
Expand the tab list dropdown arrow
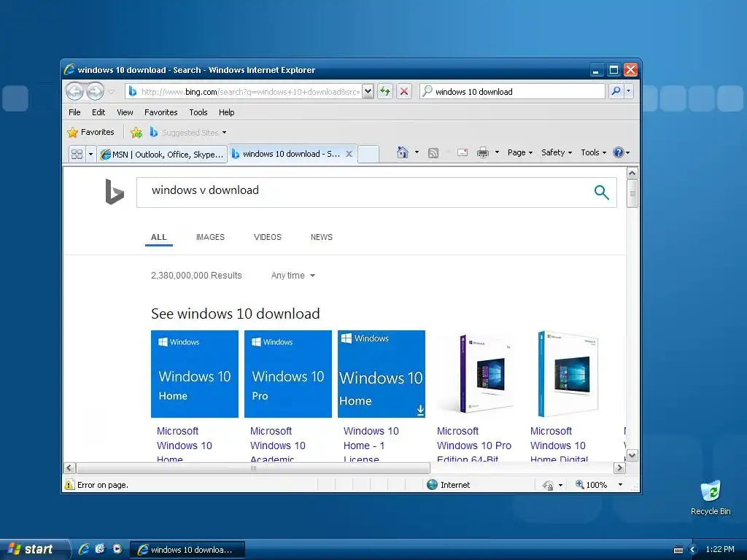(x=90, y=154)
